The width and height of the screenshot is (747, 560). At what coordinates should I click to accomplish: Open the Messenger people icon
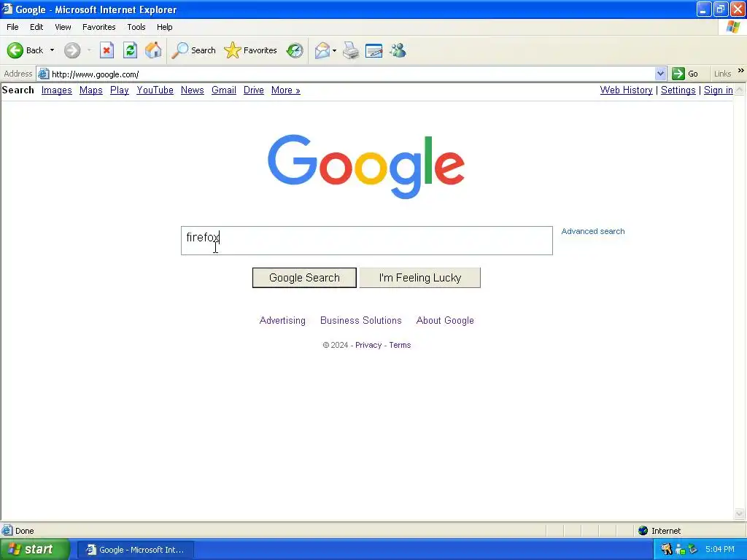[x=398, y=50]
